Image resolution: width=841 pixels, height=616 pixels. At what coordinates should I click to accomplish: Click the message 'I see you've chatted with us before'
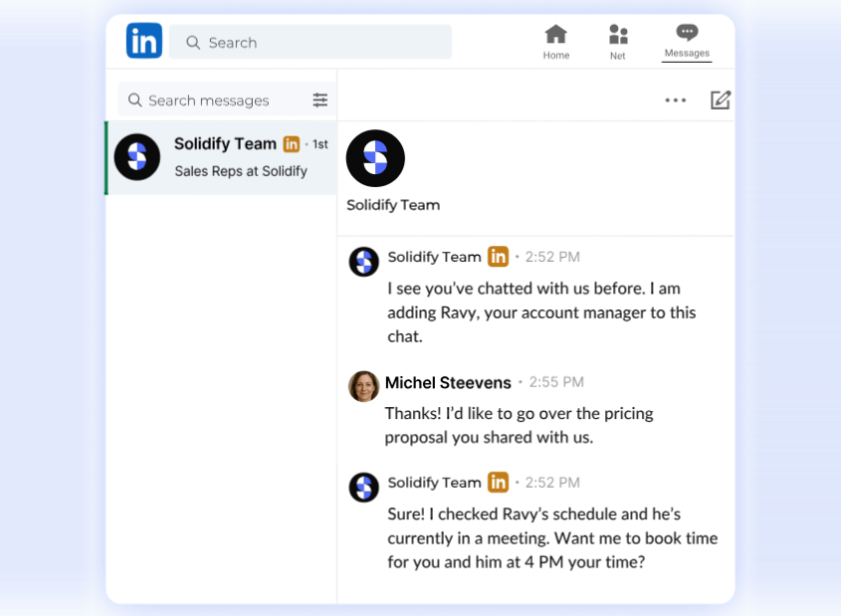tap(541, 312)
